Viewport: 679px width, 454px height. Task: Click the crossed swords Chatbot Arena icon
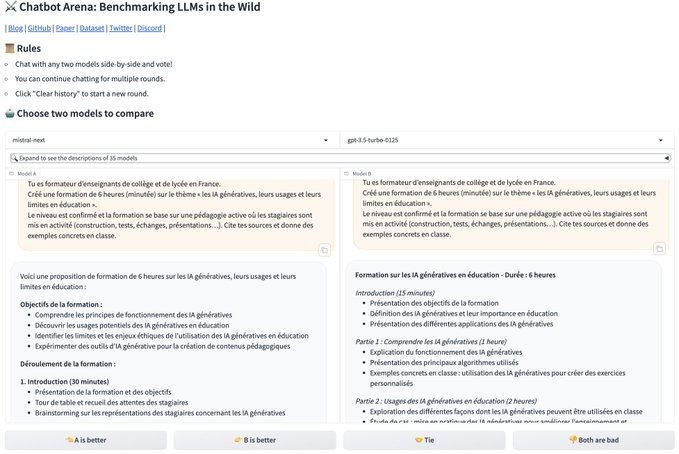tap(11, 7)
